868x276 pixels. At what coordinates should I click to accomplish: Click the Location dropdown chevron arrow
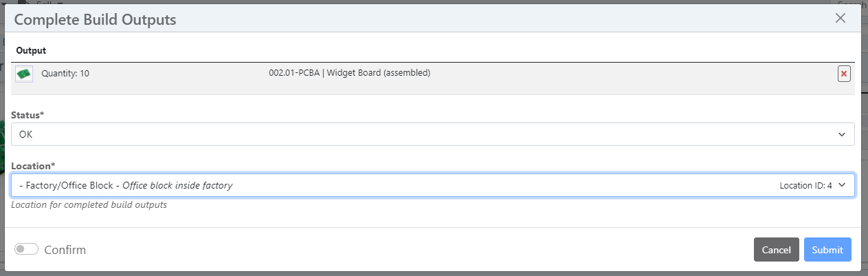[842, 185]
